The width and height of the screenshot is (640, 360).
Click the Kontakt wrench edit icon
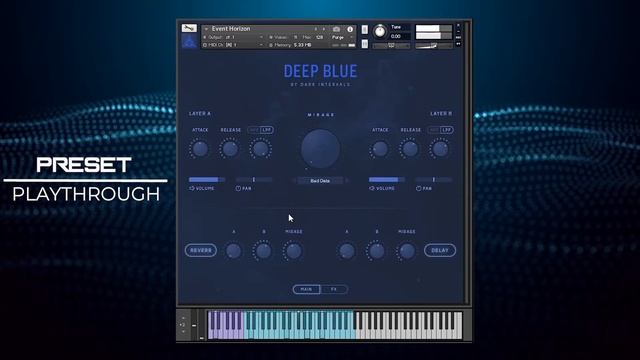189,28
